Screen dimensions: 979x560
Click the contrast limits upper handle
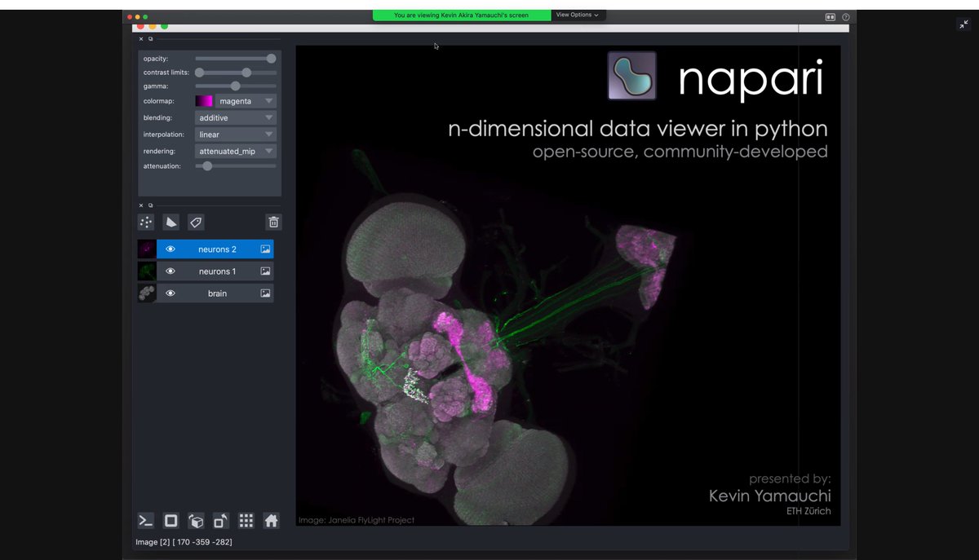246,73
